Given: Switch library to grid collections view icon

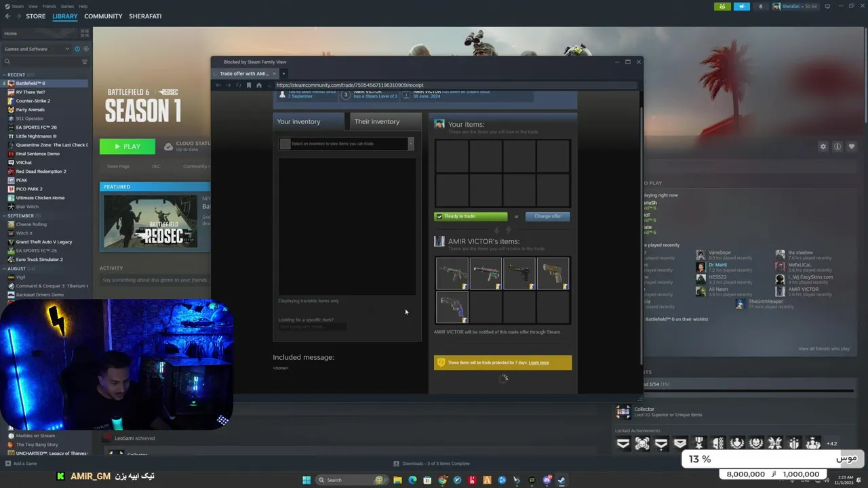Looking at the screenshot, I should click(85, 33).
